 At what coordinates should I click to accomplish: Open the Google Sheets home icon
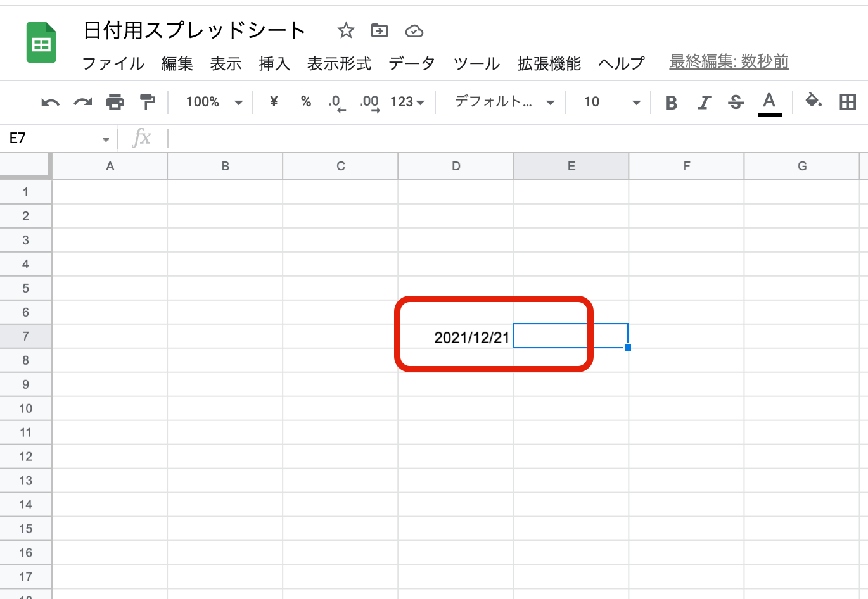pyautogui.click(x=41, y=42)
